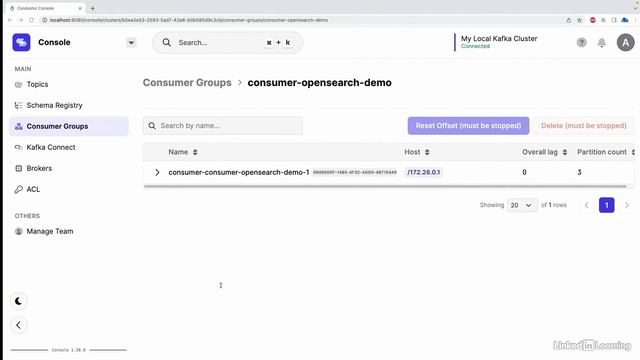Click the browser address bar URL
The width and height of the screenshot is (640, 360).
189,20
